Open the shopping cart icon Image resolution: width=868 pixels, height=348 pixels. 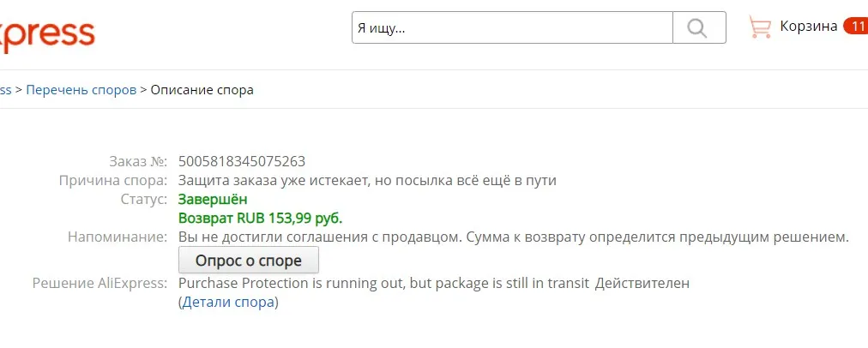[x=759, y=27]
